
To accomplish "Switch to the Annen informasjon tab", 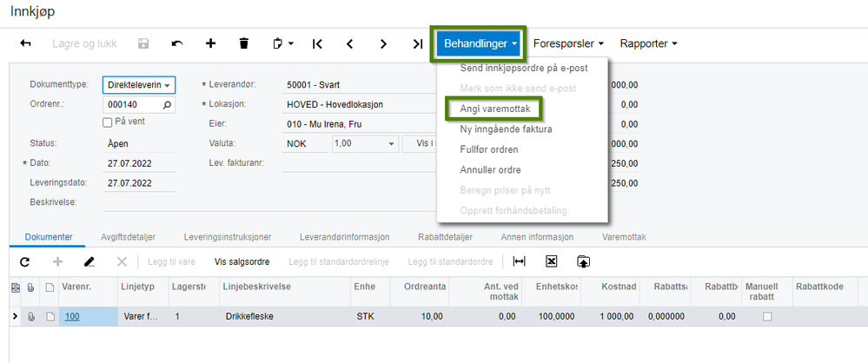I will point(537,237).
